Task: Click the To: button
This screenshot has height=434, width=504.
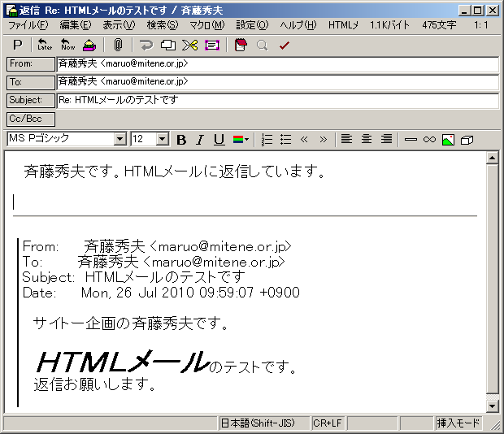Action: click(31, 83)
